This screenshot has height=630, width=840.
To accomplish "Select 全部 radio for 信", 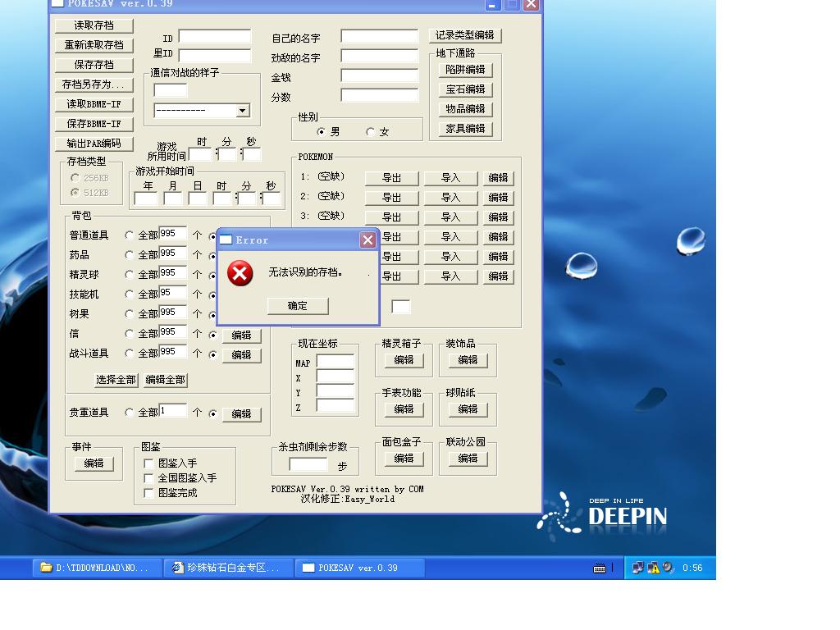I will pos(129,334).
